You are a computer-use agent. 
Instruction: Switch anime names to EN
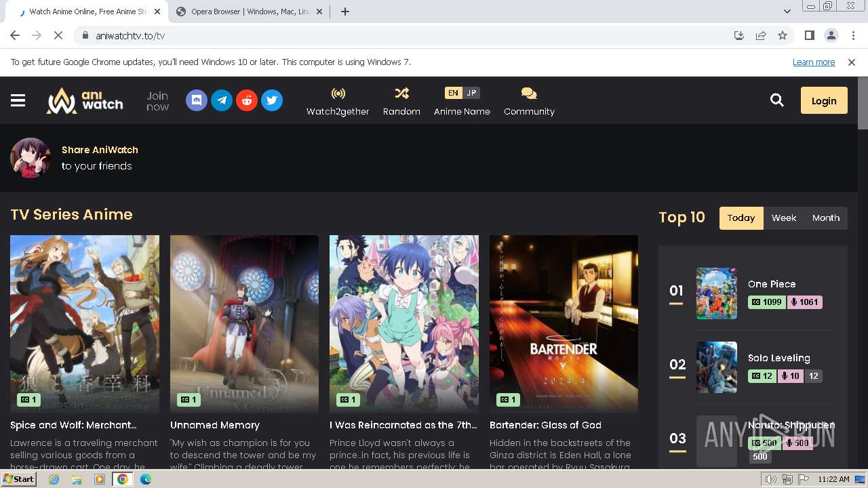pyautogui.click(x=453, y=93)
